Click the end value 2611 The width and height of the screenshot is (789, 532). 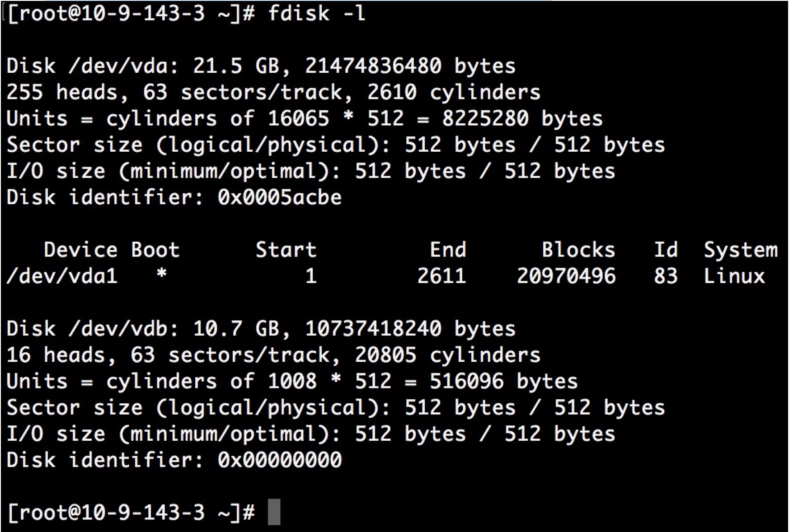tap(441, 276)
